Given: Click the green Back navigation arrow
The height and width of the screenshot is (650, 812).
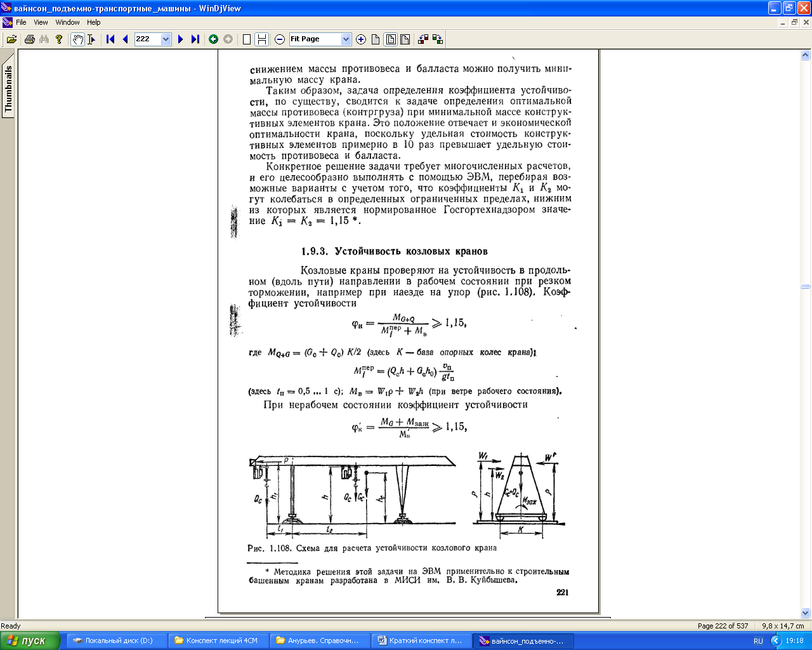Looking at the screenshot, I should tap(213, 39).
